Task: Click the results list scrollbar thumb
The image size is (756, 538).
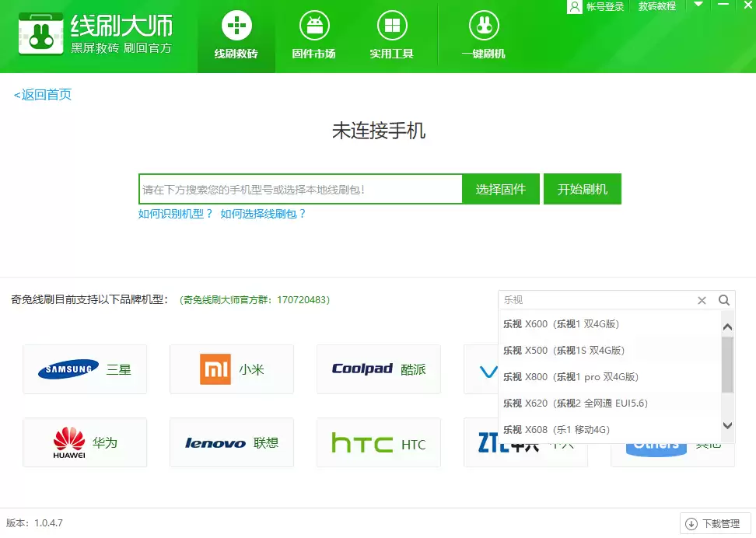Action: click(727, 365)
